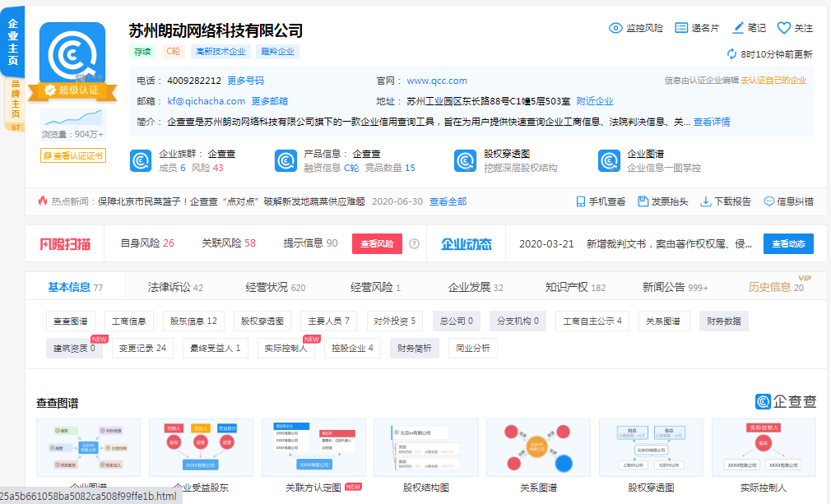
Task: Open 股权穿透图 icon near header
Action: (x=466, y=161)
